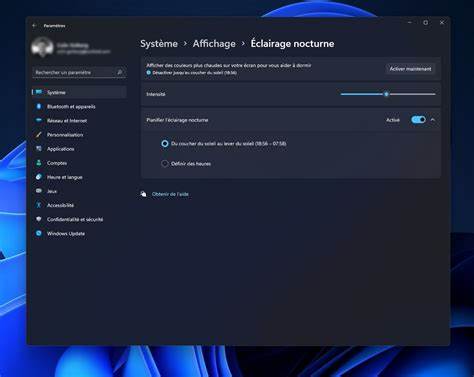
Task: Click the back arrow in Paramètres
Action: click(x=34, y=26)
